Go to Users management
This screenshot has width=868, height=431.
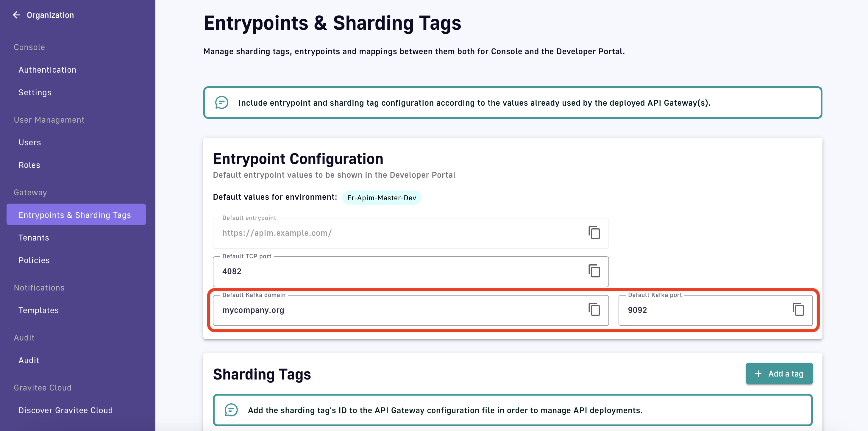30,143
